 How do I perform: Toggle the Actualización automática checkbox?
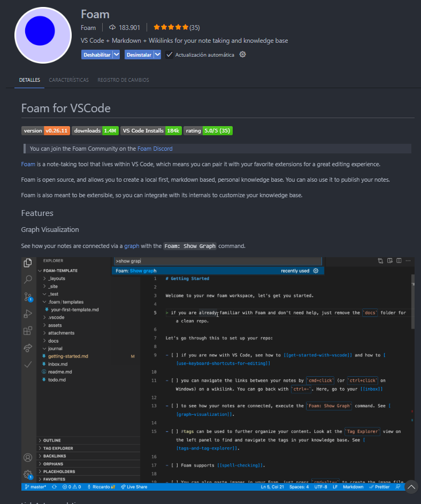tap(169, 55)
